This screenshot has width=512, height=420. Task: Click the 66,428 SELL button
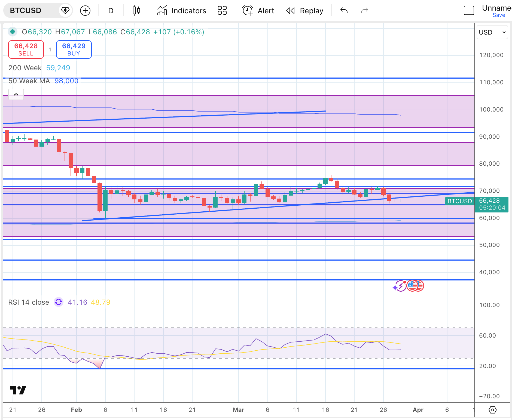(x=26, y=50)
